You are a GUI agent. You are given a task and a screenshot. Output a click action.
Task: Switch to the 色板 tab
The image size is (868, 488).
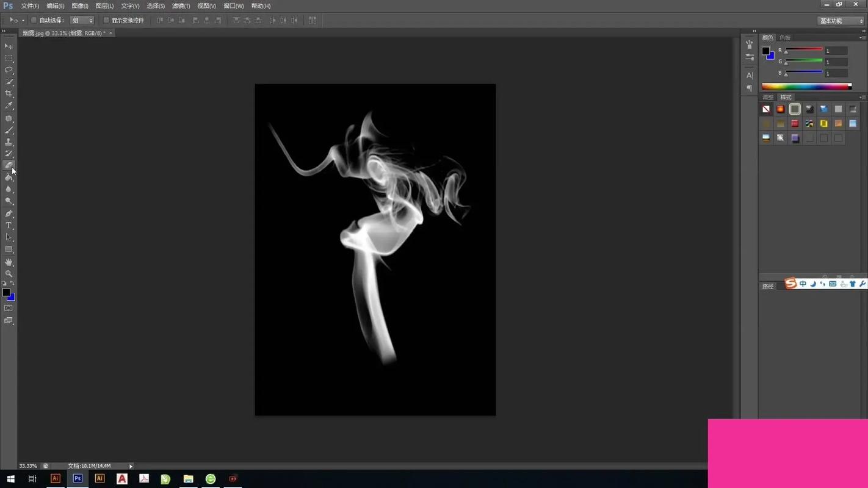coord(785,38)
